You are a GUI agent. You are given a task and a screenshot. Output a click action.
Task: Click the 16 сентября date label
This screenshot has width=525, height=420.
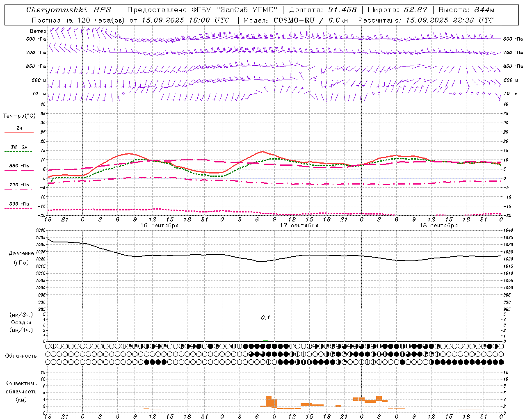[159, 226]
